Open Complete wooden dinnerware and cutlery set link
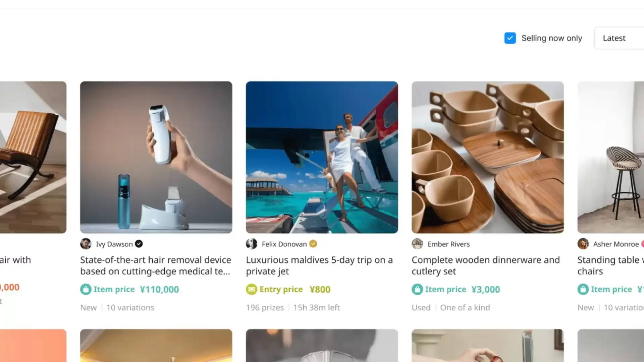Viewport: 644px width, 362px height. 486,265
